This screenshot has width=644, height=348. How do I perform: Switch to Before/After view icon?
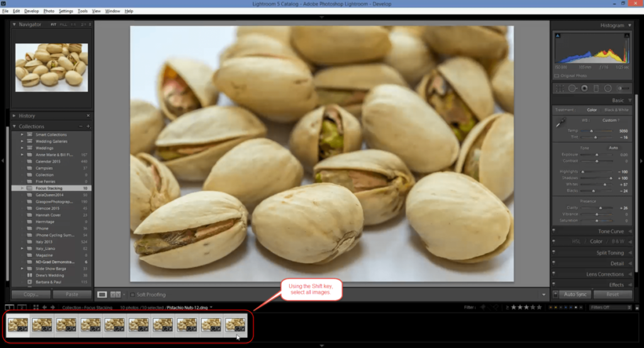coord(116,295)
